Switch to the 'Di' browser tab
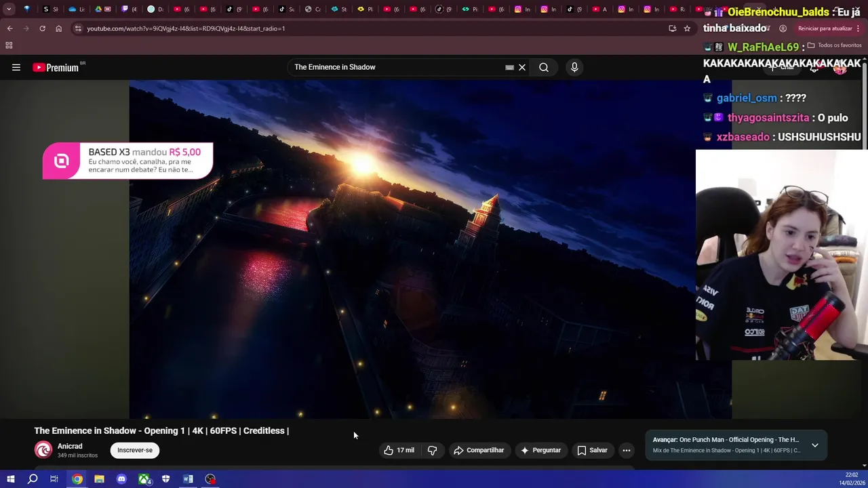This screenshot has height=488, width=868. pos(155,9)
